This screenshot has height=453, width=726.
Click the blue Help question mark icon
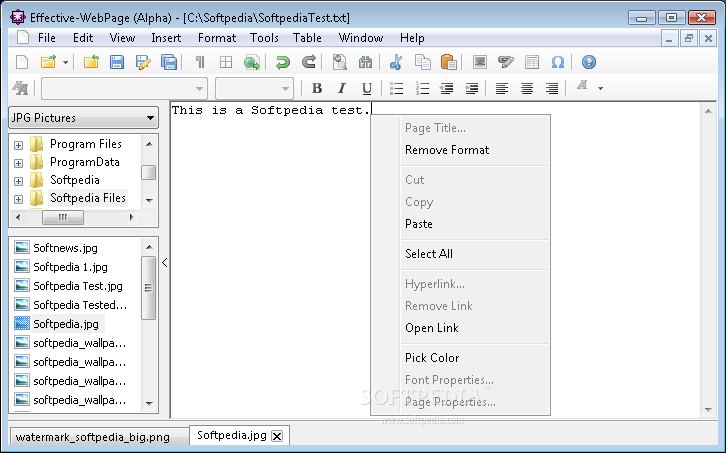tap(589, 62)
